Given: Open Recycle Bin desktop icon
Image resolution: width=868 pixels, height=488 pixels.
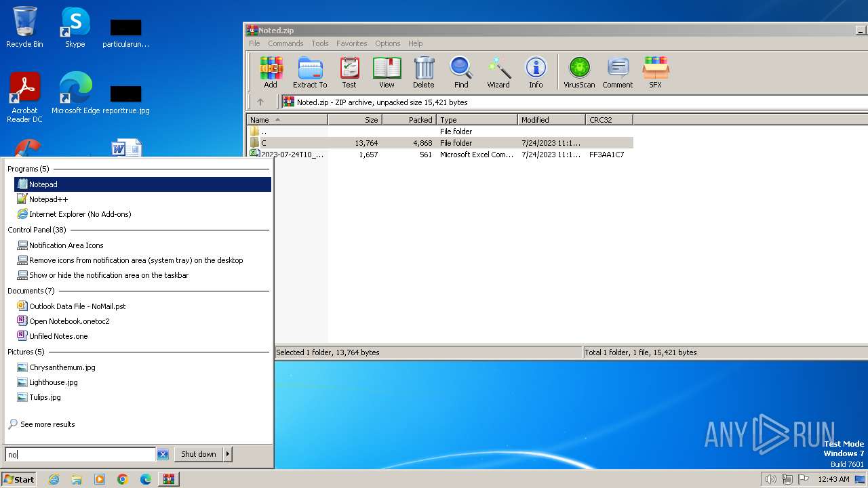Looking at the screenshot, I should pos(24,27).
